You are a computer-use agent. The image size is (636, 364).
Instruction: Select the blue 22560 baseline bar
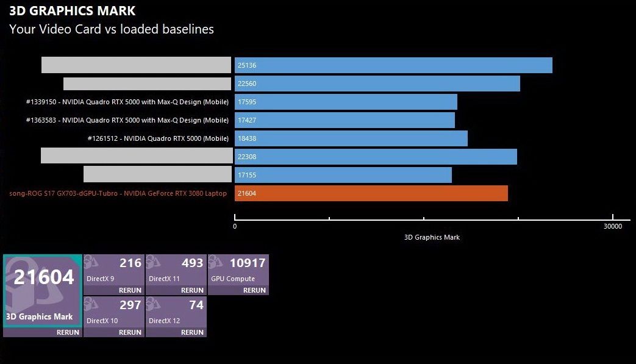click(x=377, y=84)
